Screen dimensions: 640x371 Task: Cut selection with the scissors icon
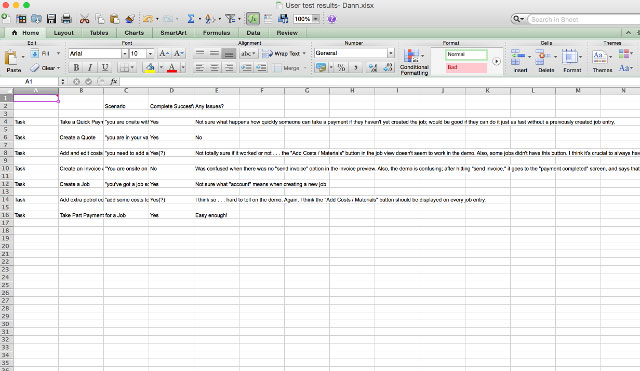84,19
